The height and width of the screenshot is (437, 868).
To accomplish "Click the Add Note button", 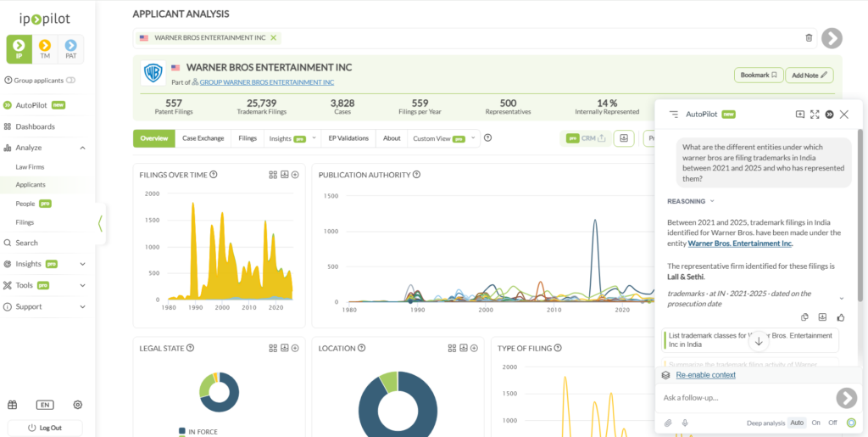I will pyautogui.click(x=810, y=75).
